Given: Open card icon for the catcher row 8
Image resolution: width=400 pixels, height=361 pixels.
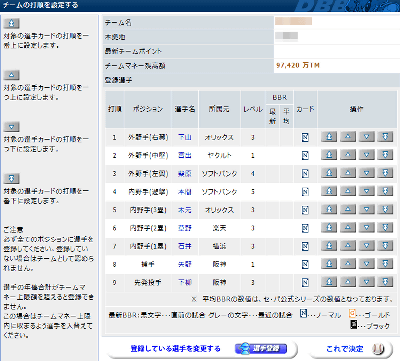Looking at the screenshot, I should [x=305, y=264].
